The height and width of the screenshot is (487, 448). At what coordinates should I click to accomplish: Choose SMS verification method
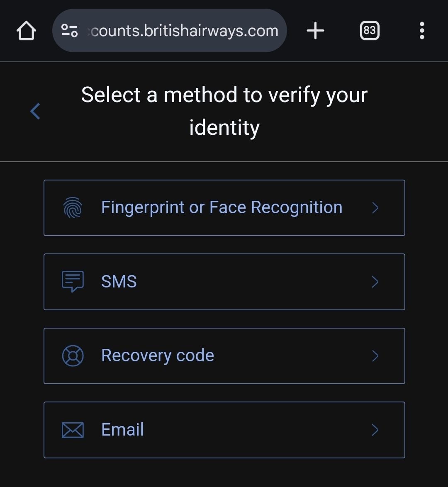(224, 282)
